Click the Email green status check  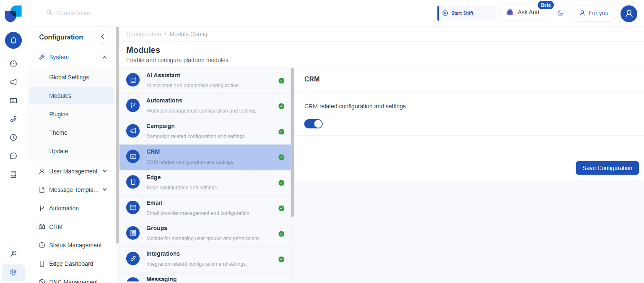pos(281,208)
